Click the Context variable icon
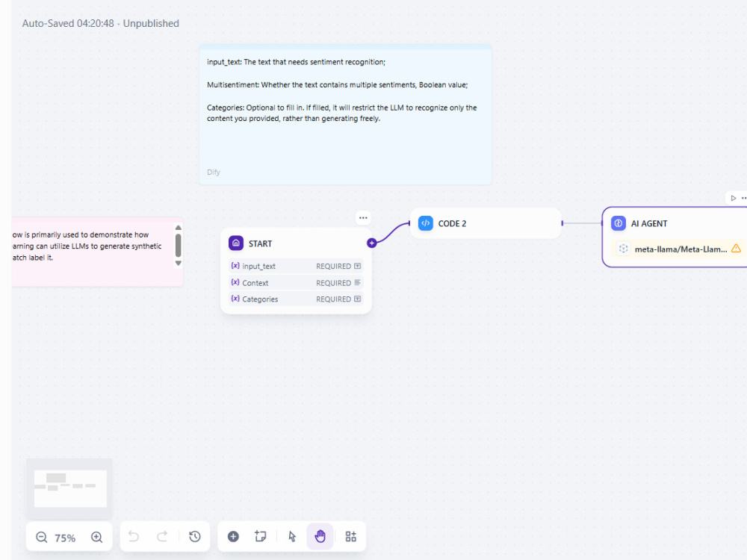747x560 pixels. 235,282
